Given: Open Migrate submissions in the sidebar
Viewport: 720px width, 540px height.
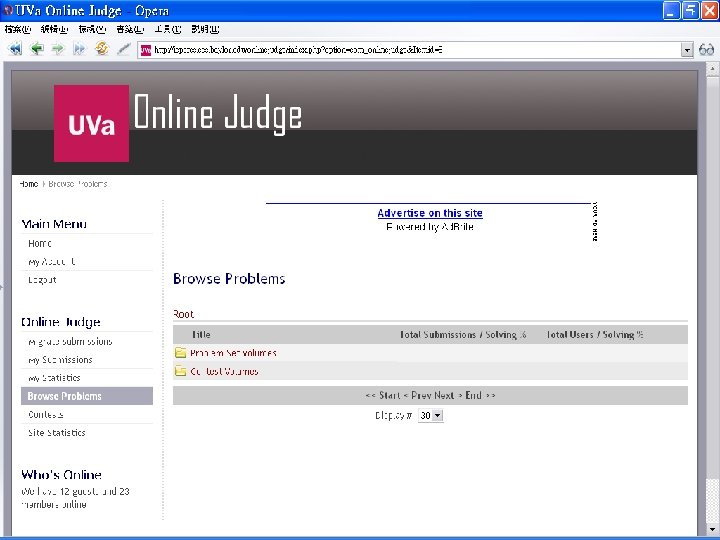Looking at the screenshot, I should pyautogui.click(x=70, y=342).
